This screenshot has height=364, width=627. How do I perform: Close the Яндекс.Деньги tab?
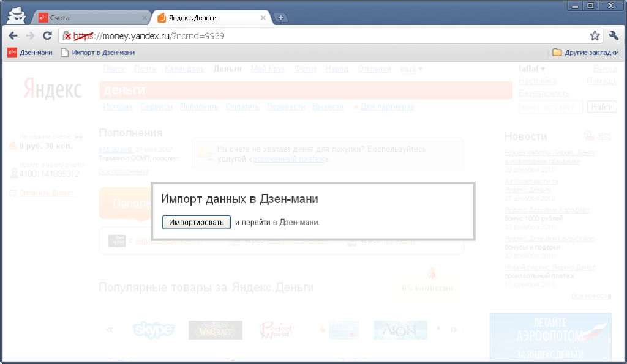click(x=263, y=18)
